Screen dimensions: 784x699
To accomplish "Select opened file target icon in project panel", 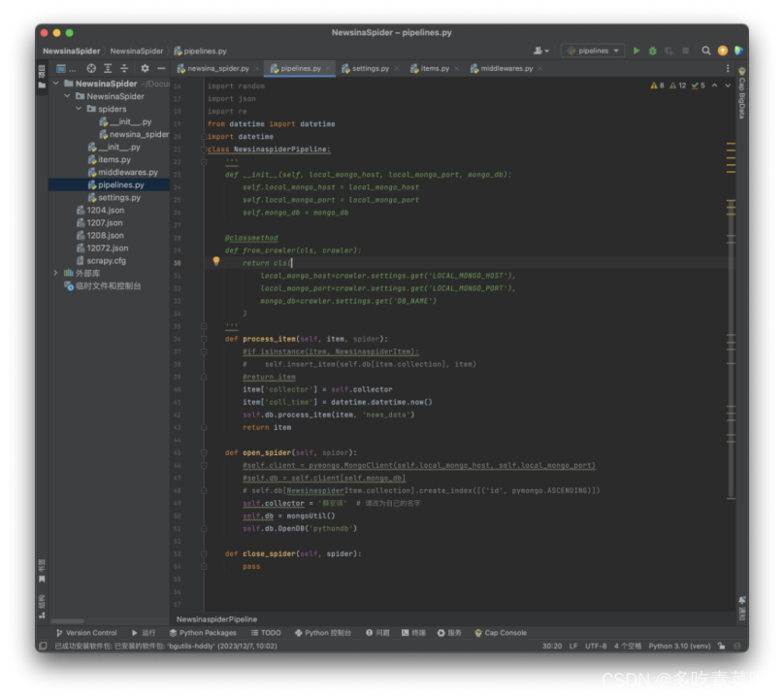I will coord(91,68).
